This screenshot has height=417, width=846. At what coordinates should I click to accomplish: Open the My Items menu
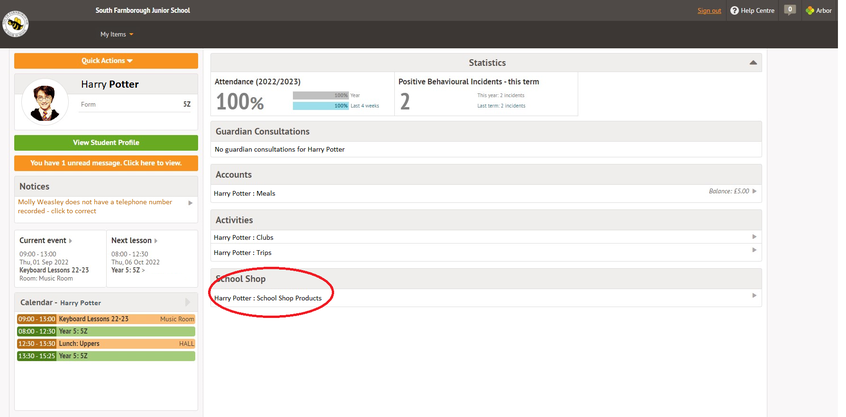click(117, 35)
